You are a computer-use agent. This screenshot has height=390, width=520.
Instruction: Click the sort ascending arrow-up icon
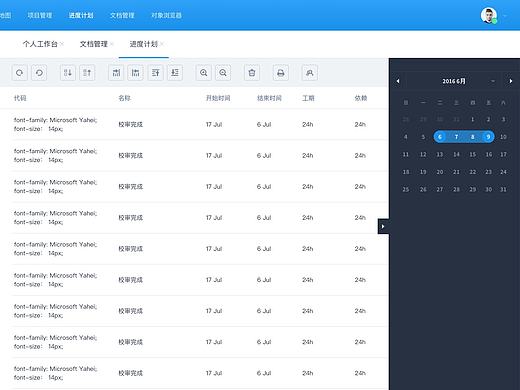click(x=87, y=73)
